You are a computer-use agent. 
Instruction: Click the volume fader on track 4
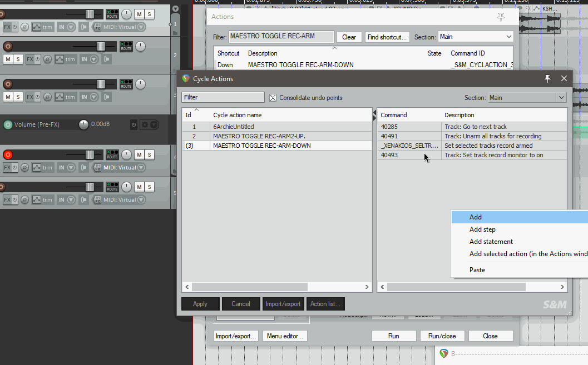click(90, 154)
